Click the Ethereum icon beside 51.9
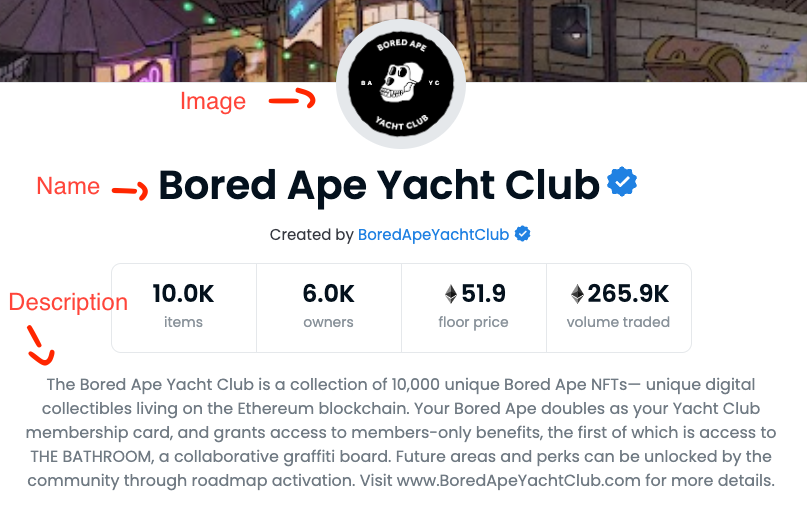This screenshot has height=510, width=807. tap(451, 294)
